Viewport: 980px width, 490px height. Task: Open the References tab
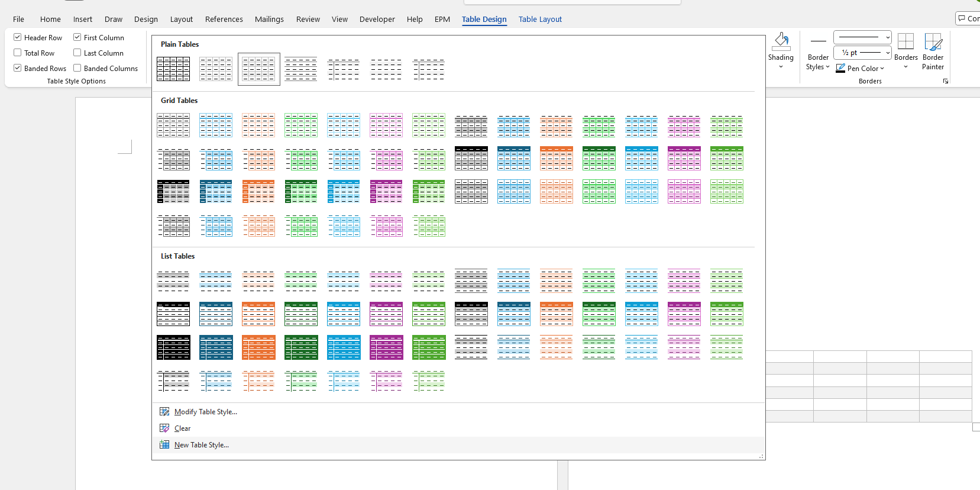224,19
